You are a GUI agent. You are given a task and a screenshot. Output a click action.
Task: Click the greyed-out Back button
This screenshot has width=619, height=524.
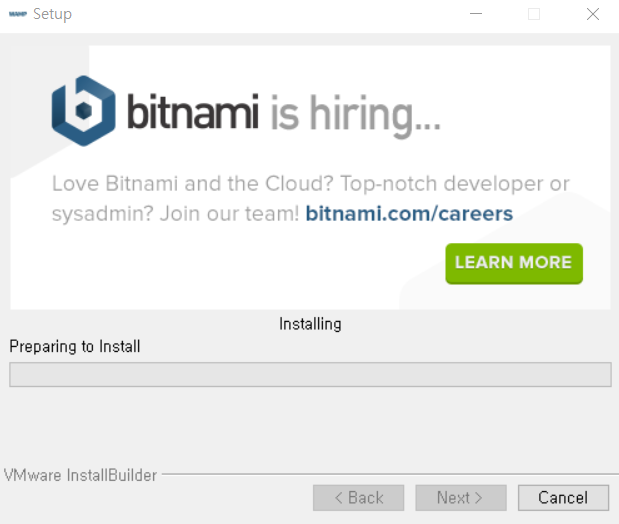coord(358,498)
